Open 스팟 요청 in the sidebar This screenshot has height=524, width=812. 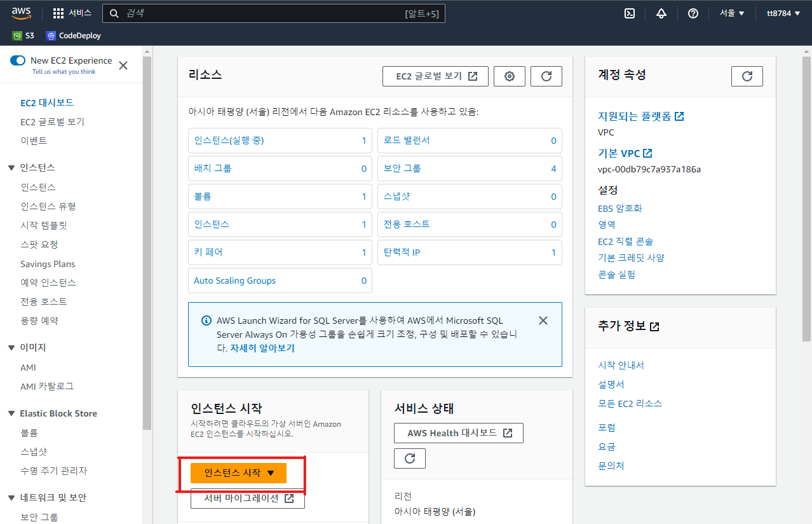coord(39,244)
